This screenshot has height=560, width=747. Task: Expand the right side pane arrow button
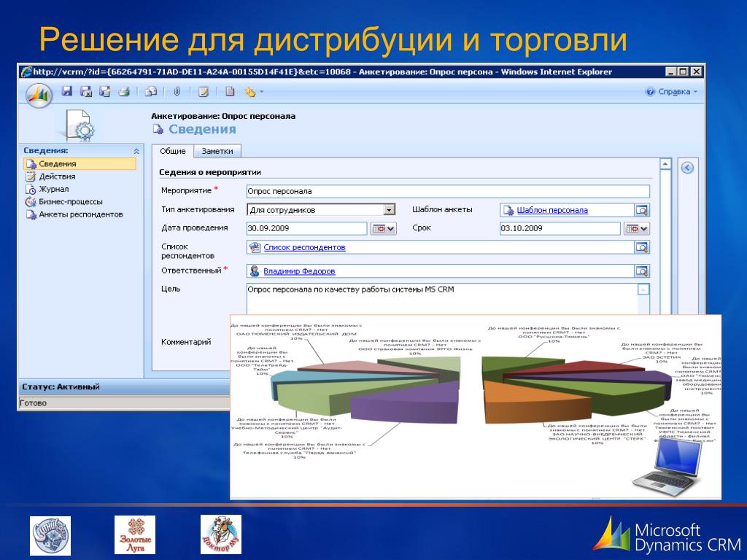pyautogui.click(x=687, y=168)
